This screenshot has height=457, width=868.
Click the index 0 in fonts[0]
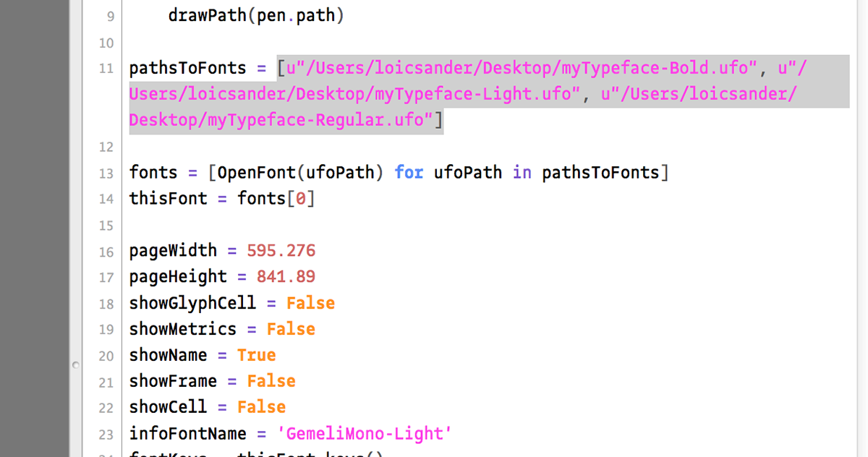(x=301, y=199)
